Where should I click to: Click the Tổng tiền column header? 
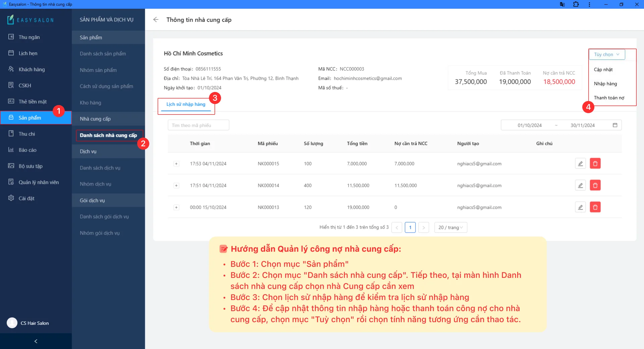357,143
